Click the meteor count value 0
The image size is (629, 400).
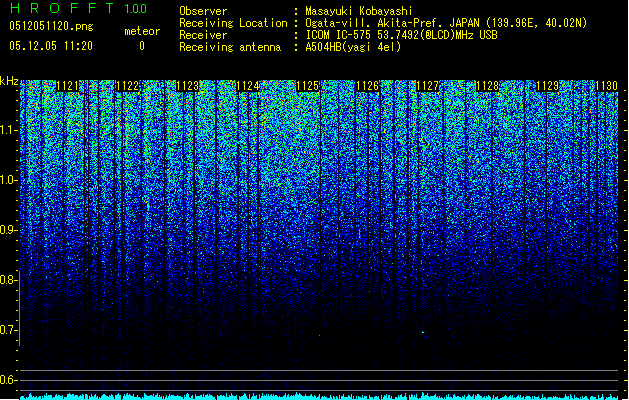(142, 46)
